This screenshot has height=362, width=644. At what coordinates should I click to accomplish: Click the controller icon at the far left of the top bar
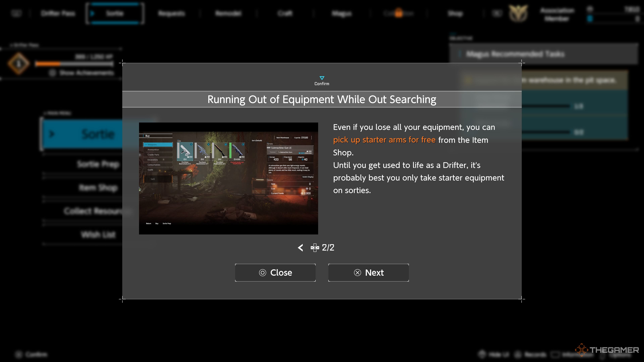tap(16, 13)
